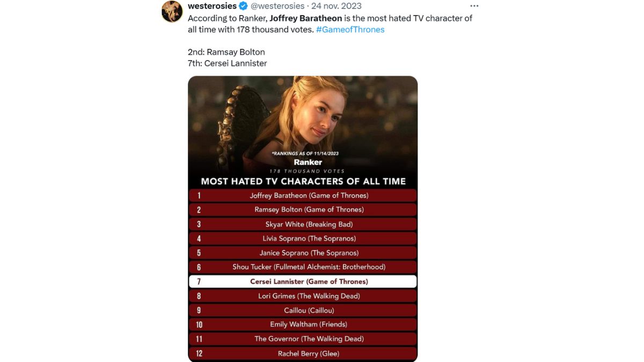Click the blue verified badge beside westerosies
This screenshot has height=362, width=644.
point(243,6)
